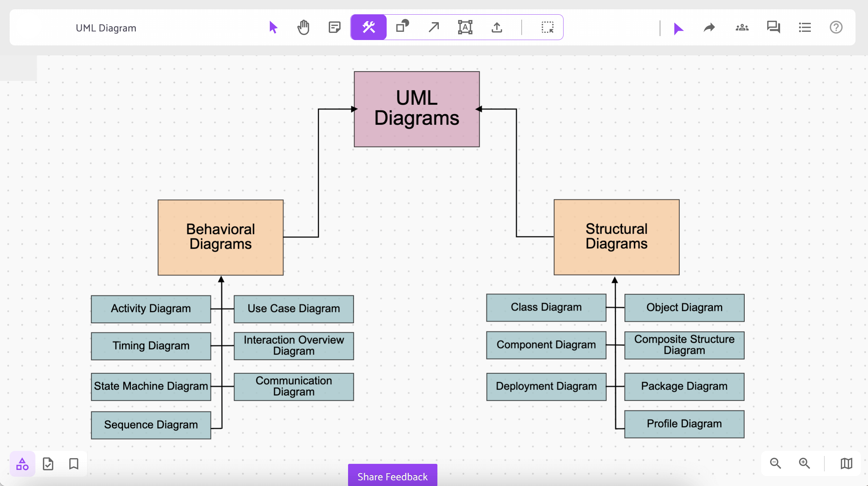The image size is (868, 486).
Task: Open the help question mark icon
Action: click(836, 28)
